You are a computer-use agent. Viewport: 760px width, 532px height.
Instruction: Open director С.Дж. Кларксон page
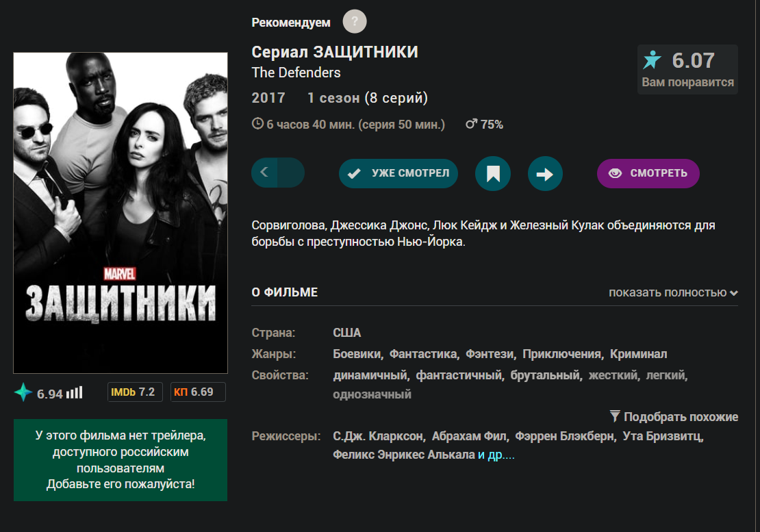(377, 436)
